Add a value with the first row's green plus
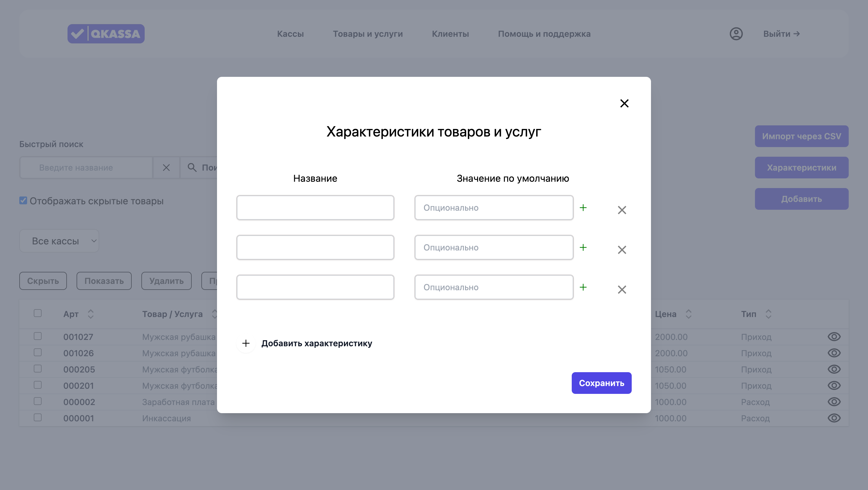 (x=583, y=208)
